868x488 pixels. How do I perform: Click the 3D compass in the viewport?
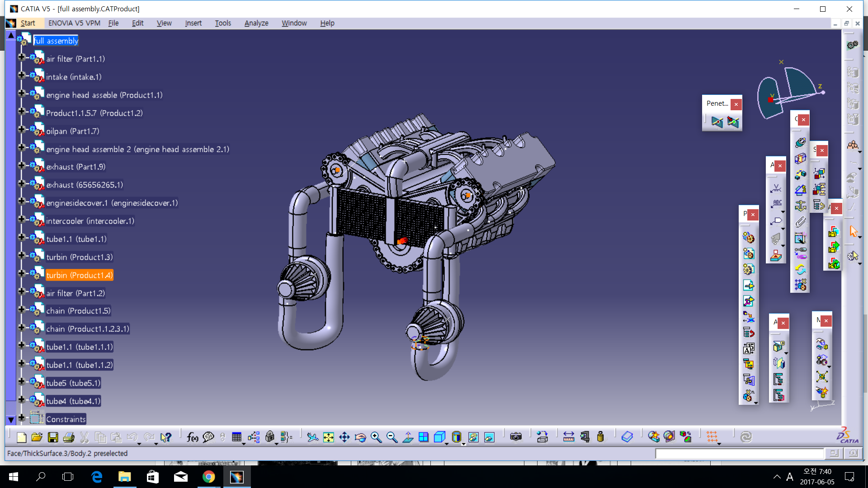pos(792,90)
